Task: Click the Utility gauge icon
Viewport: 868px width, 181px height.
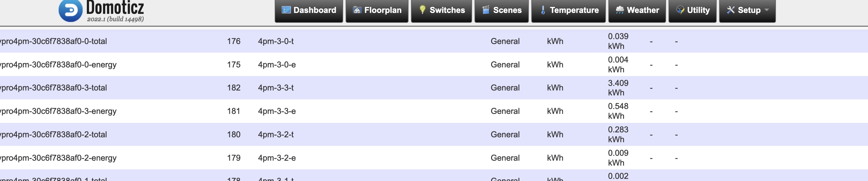Action: [x=680, y=10]
